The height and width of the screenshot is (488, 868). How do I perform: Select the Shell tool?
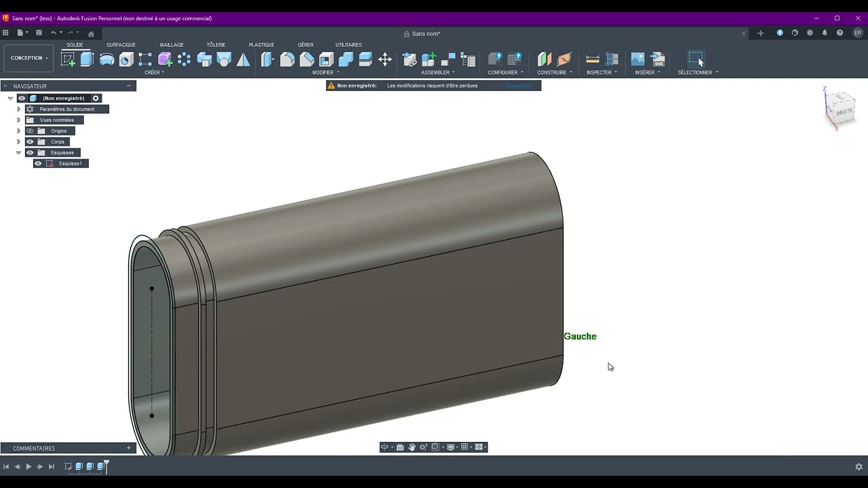point(326,60)
